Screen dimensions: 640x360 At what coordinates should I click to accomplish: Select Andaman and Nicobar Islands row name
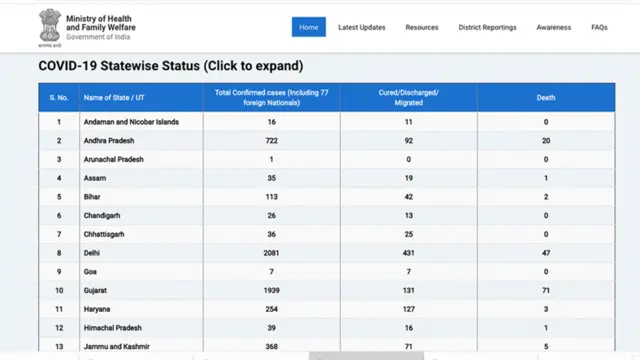(x=131, y=122)
